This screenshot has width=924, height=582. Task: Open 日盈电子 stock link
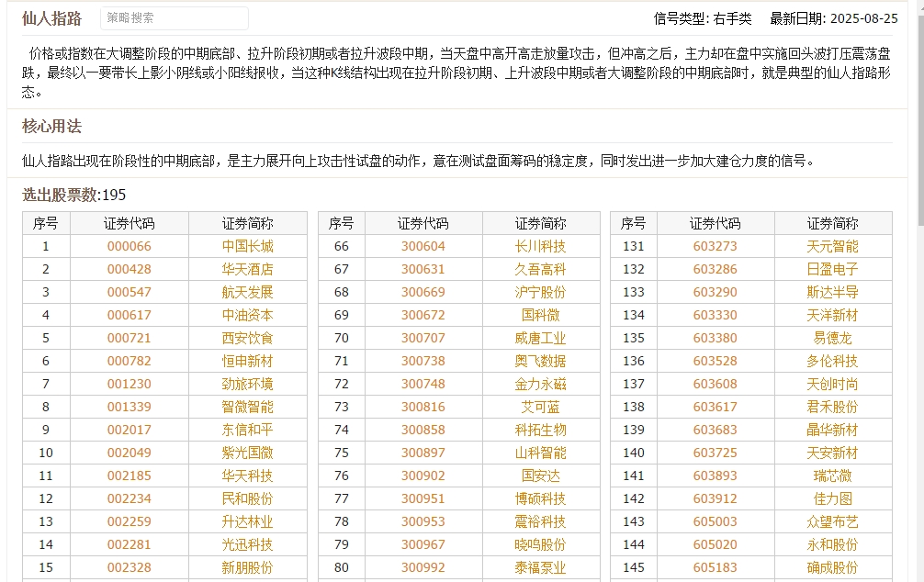tap(832, 269)
